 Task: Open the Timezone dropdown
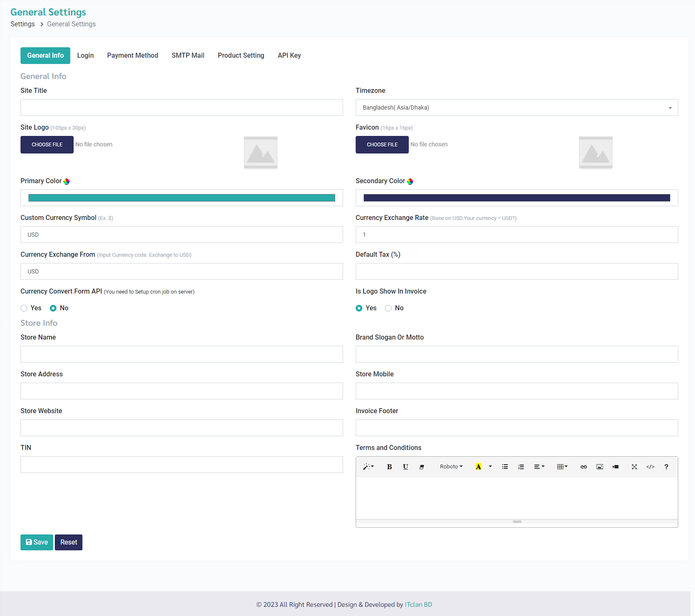[516, 107]
